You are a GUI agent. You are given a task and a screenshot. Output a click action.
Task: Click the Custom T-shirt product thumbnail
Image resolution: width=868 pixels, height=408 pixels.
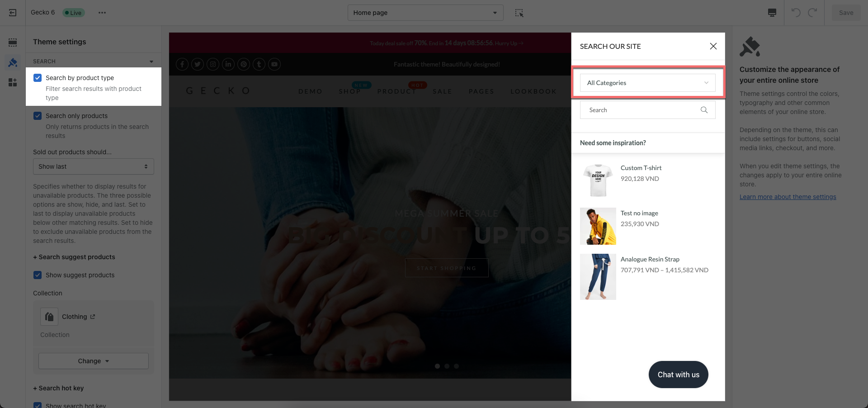pyautogui.click(x=598, y=180)
